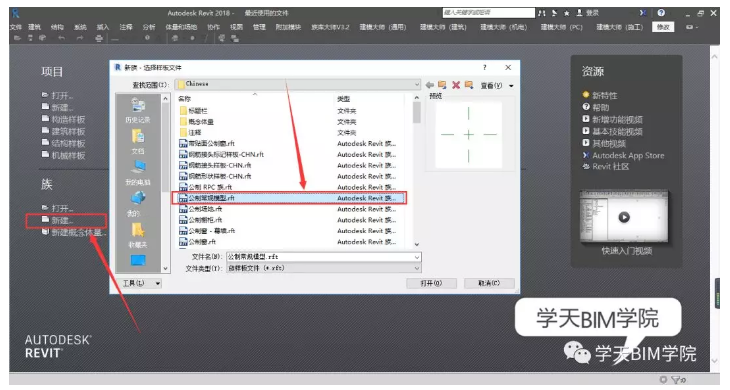This screenshot has height=390, width=730.
Task: Open 收藏夹 in the places sidebar
Action: (138, 235)
